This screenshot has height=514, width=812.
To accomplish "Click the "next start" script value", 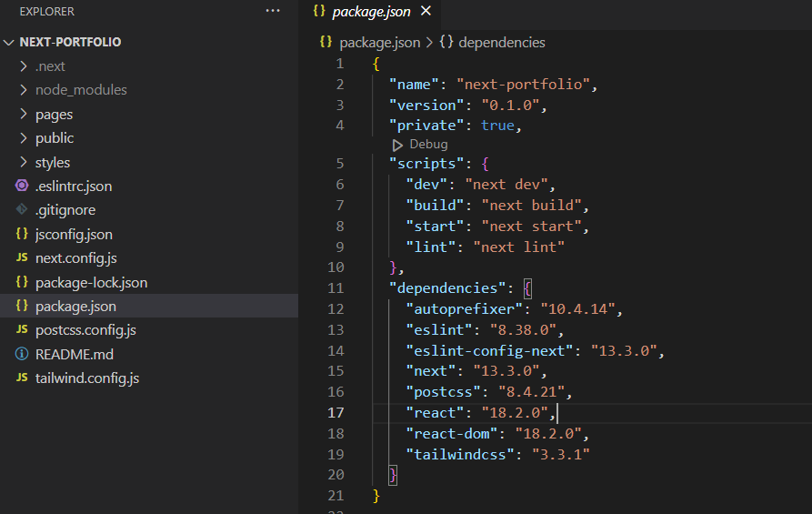I will click(532, 227).
